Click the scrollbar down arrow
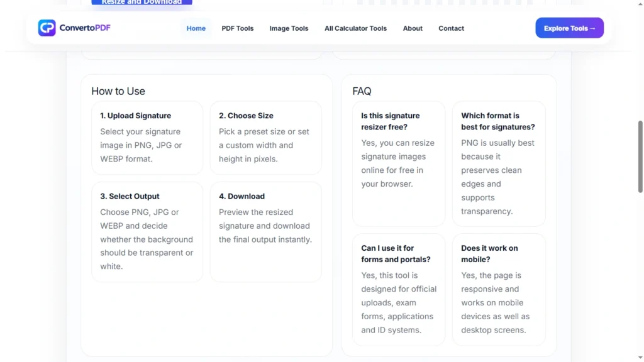 [640, 358]
